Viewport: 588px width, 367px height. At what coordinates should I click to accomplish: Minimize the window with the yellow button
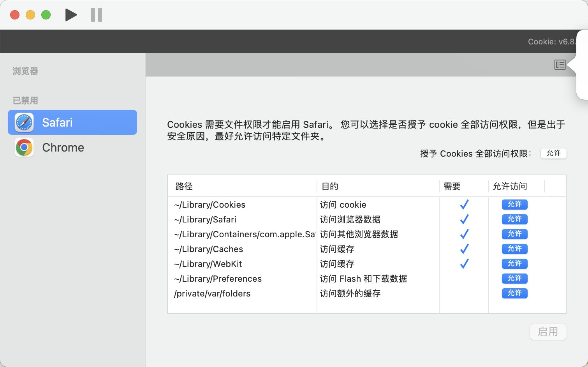[30, 15]
